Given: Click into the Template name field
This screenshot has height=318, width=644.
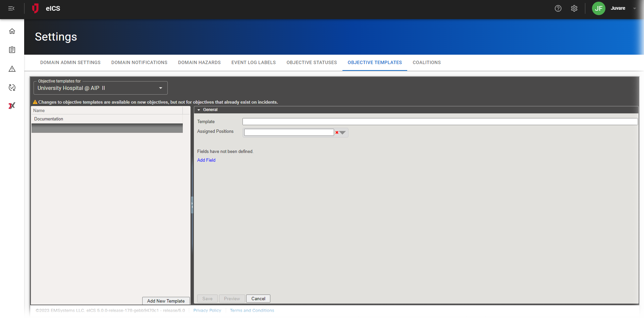Looking at the screenshot, I should point(440,121).
